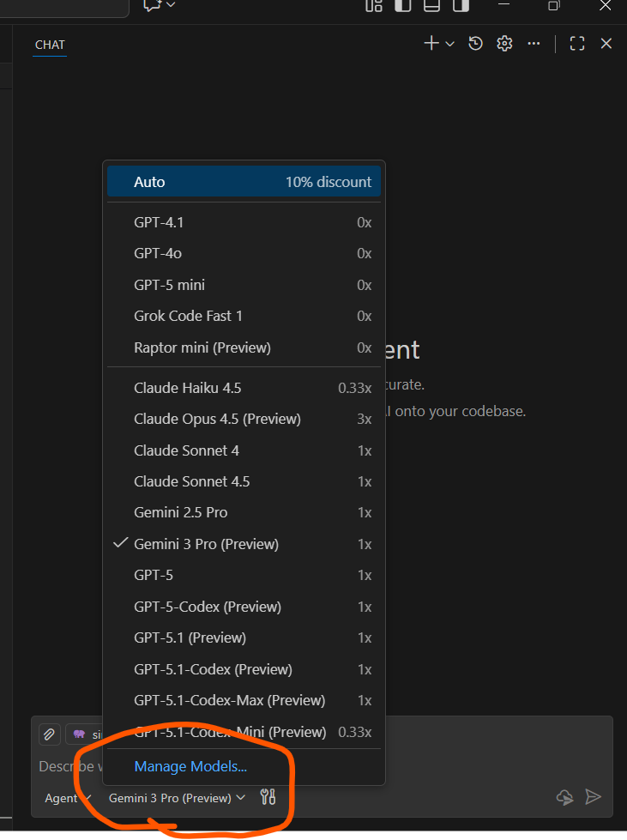Maximize the chat panel to fullscreen
Screen dimensions: 627x840
pos(577,44)
